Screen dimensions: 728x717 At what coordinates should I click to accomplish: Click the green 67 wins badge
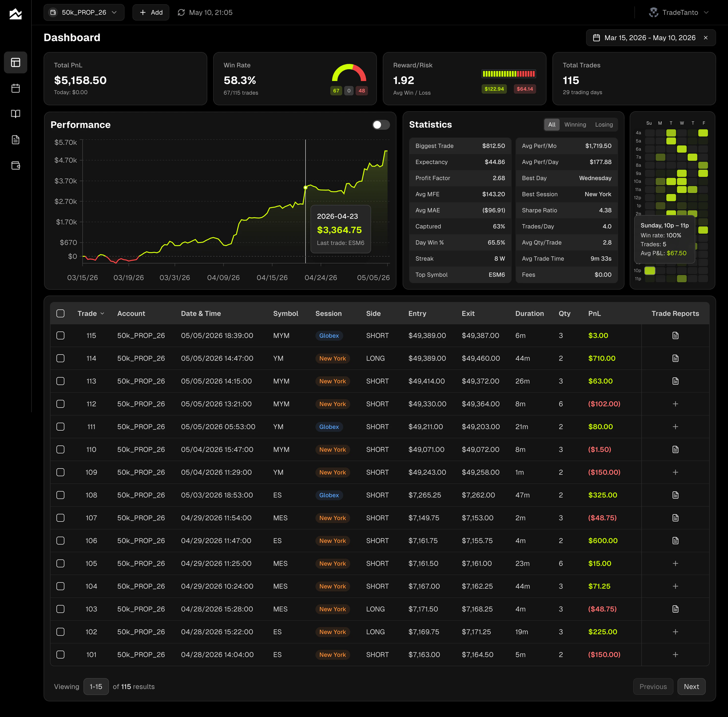tap(336, 90)
